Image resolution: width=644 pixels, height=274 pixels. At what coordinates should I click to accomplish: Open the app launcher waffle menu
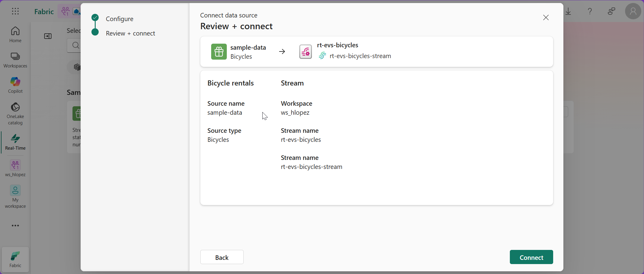click(15, 11)
